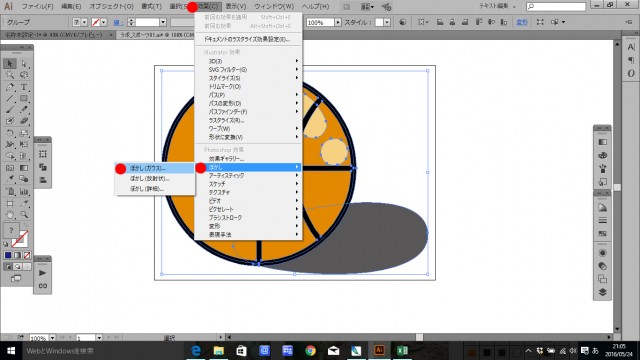Open stroke weight dropdown arrow
This screenshot has width=640, height=360.
[163, 22]
